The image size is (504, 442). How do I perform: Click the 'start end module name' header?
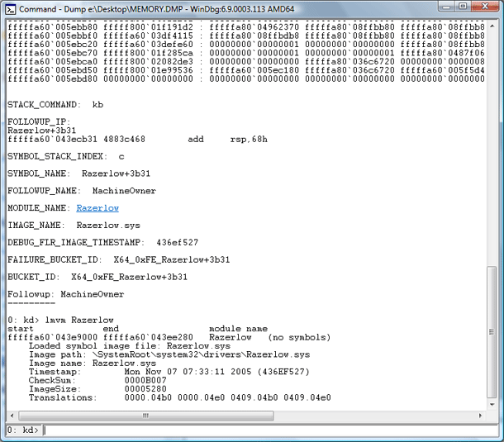(x=138, y=329)
